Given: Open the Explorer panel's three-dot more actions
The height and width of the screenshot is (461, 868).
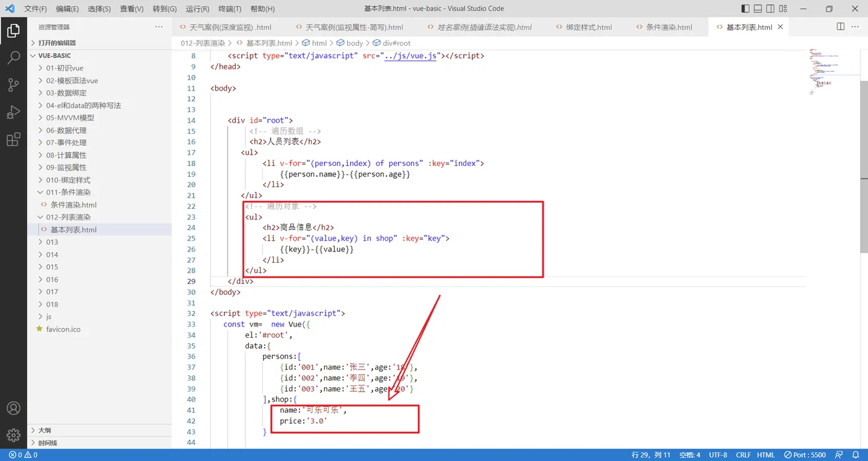Looking at the screenshot, I should [159, 27].
